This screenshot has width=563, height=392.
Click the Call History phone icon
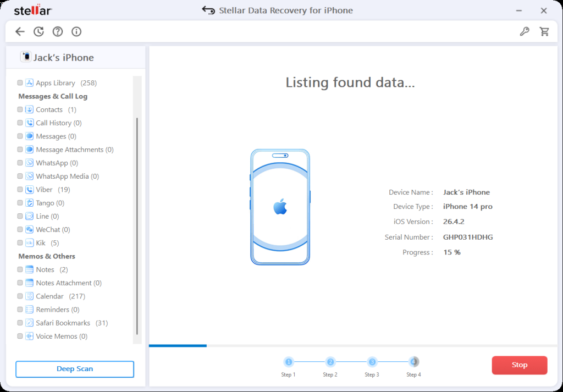point(30,123)
